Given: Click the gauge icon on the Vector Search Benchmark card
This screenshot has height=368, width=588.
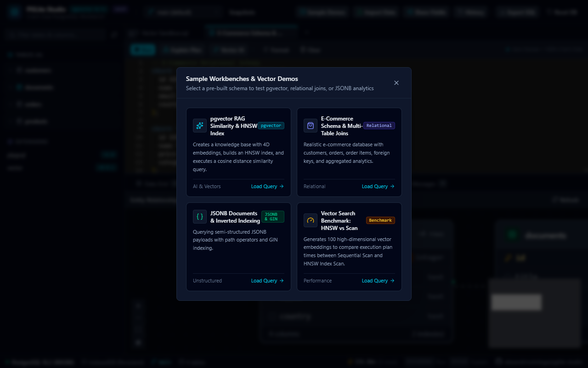Looking at the screenshot, I should (x=311, y=220).
